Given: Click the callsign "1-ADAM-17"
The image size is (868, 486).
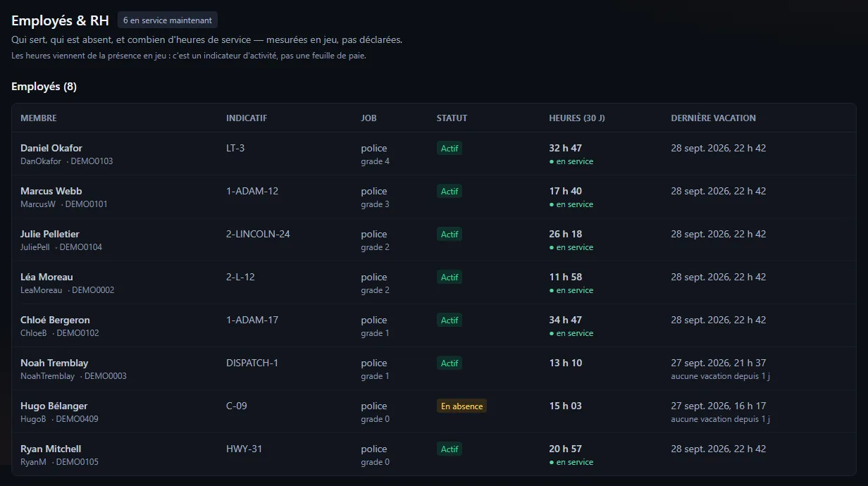Looking at the screenshot, I should tap(252, 320).
